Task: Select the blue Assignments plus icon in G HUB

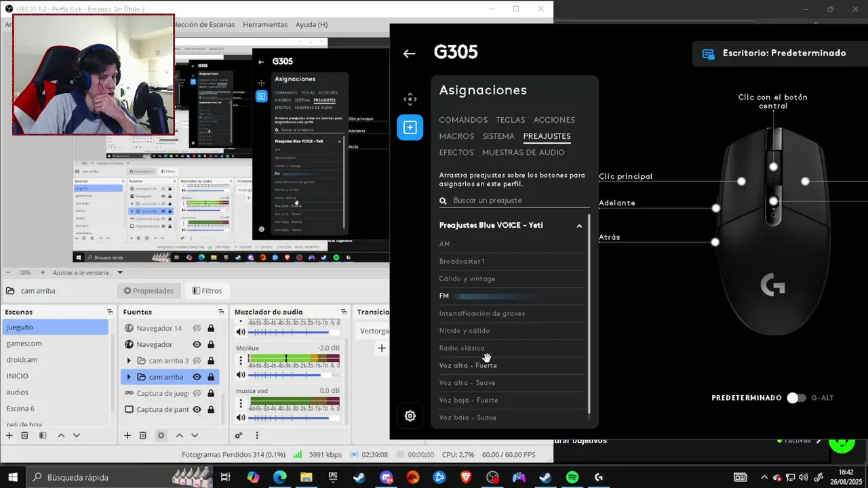Action: pyautogui.click(x=410, y=127)
